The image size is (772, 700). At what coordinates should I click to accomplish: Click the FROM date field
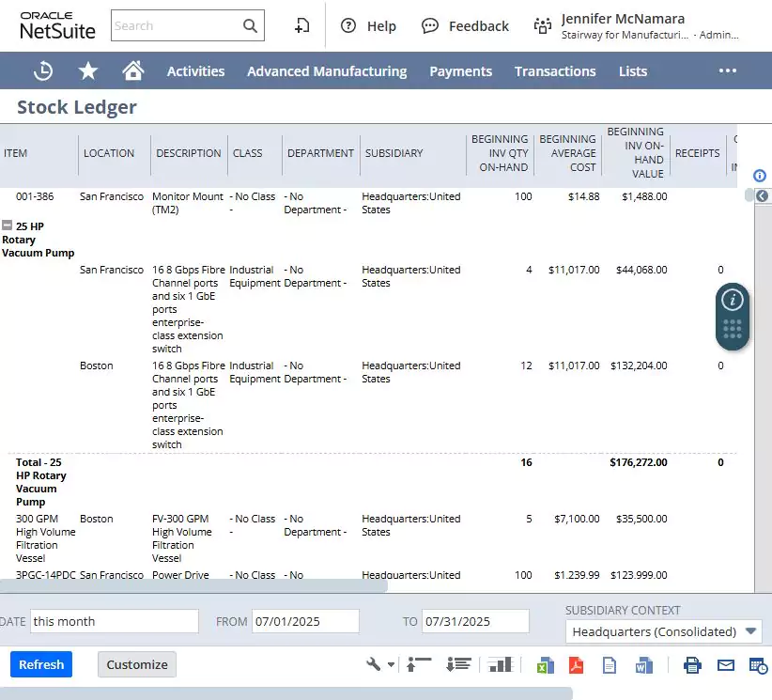305,622
